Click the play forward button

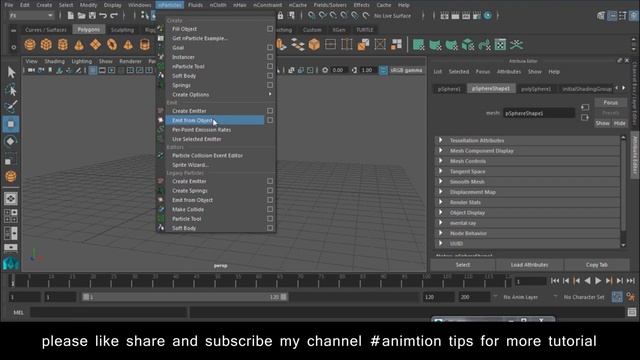[x=598, y=281]
